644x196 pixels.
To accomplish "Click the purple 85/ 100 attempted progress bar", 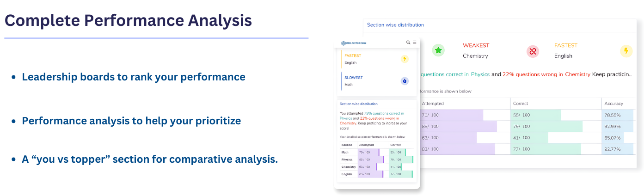I will point(458,126).
